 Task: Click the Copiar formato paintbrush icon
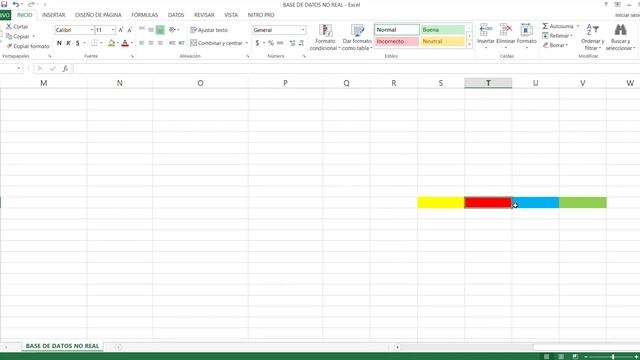[x=9, y=46]
